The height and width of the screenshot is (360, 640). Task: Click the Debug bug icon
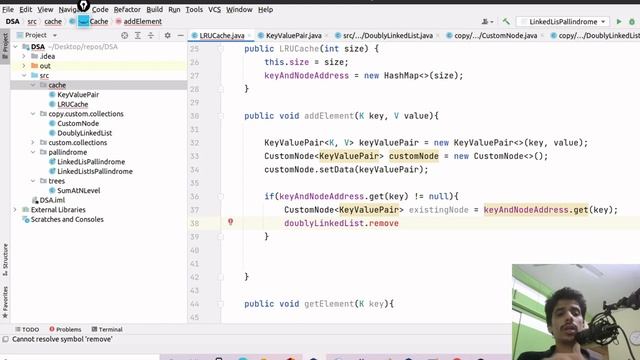pyautogui.click(x=632, y=22)
